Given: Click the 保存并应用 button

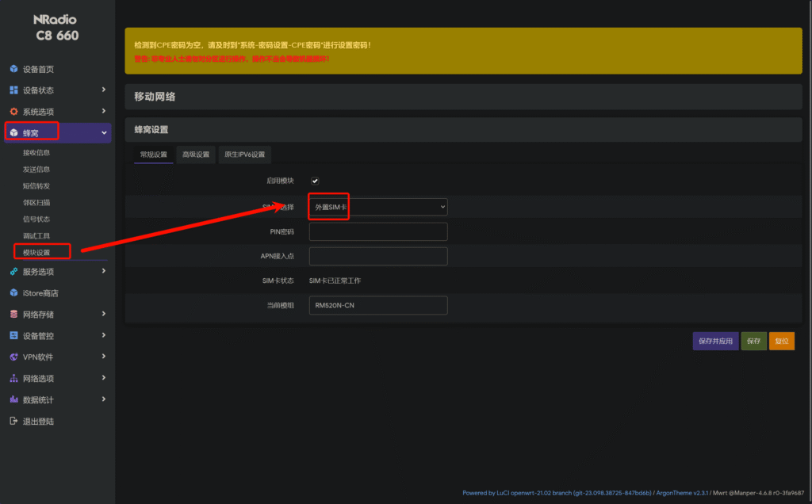Looking at the screenshot, I should (716, 341).
